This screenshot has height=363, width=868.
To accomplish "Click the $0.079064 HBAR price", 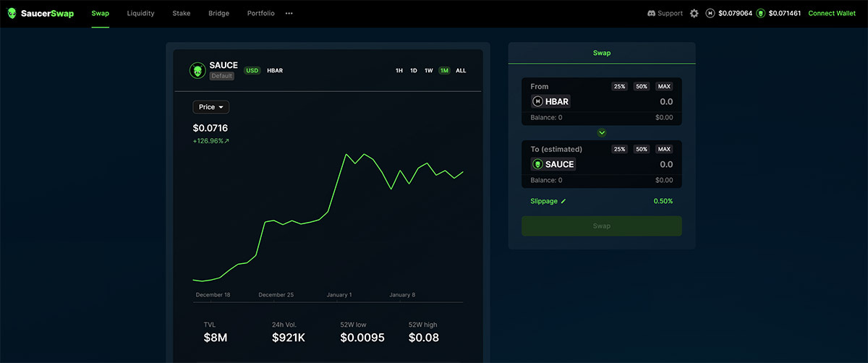I will coord(736,13).
